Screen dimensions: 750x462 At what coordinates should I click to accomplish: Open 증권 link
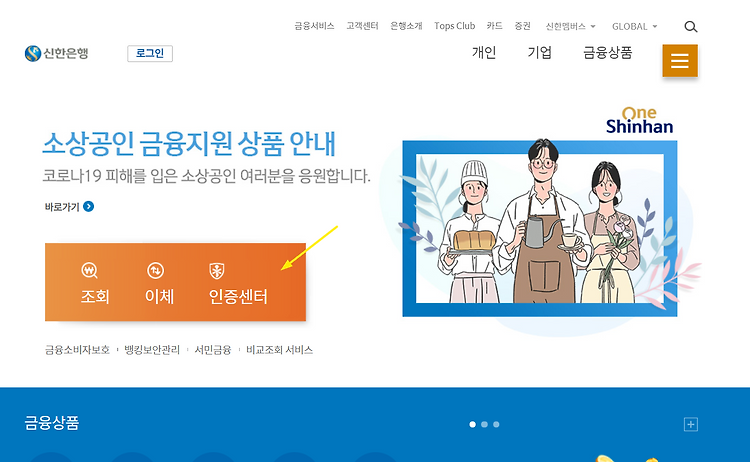522,26
